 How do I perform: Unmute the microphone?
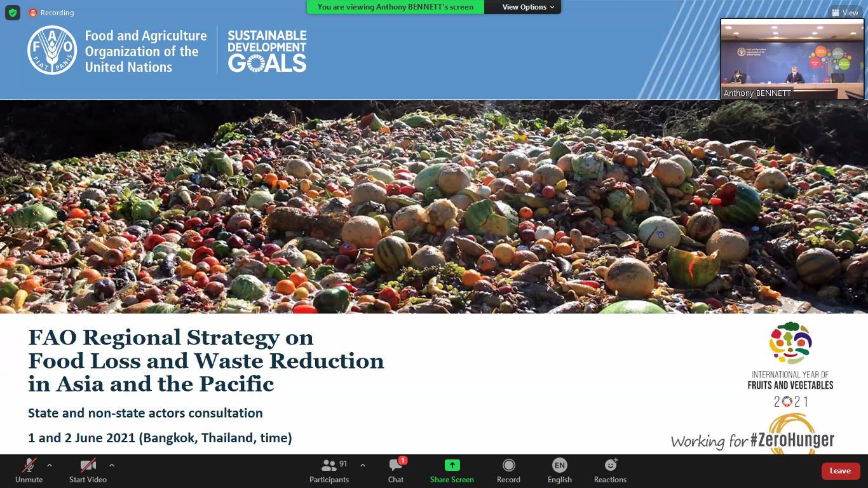click(29, 470)
